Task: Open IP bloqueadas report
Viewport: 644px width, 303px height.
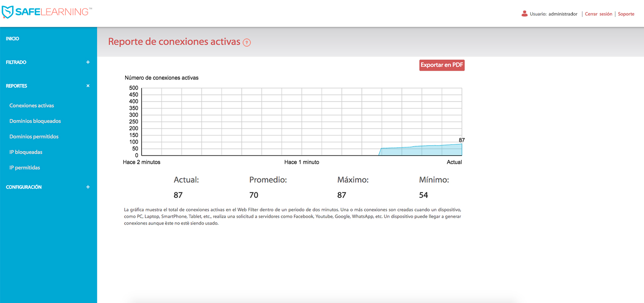Action: 26,152
